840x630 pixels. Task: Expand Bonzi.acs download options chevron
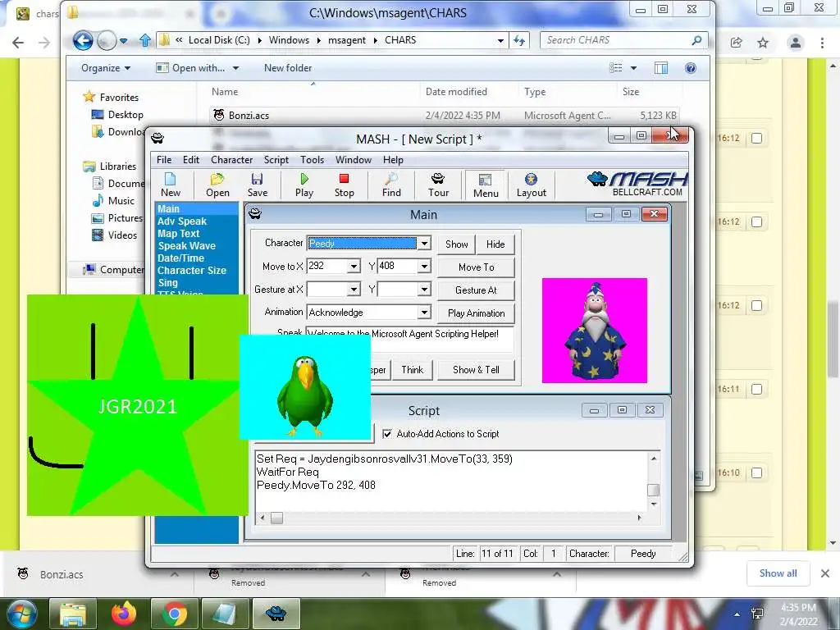(x=174, y=574)
